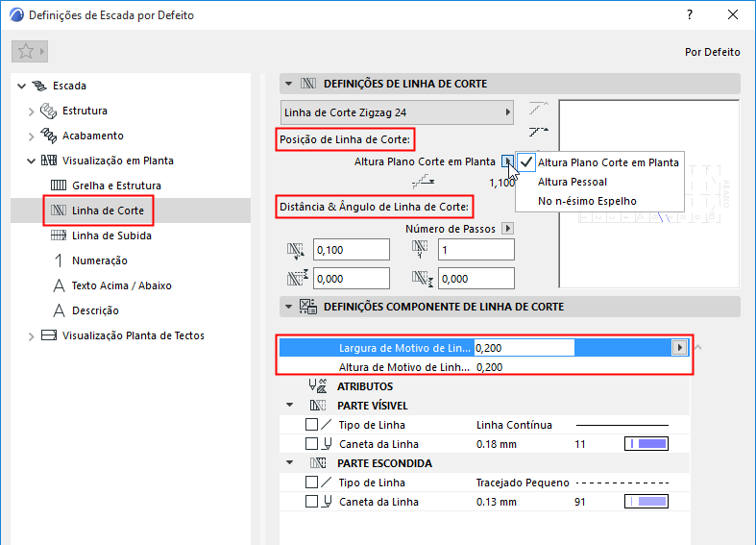Screen dimensions: 756x545
Task: Click the Visualização Planta de Tectos icon
Action: pos(49,335)
